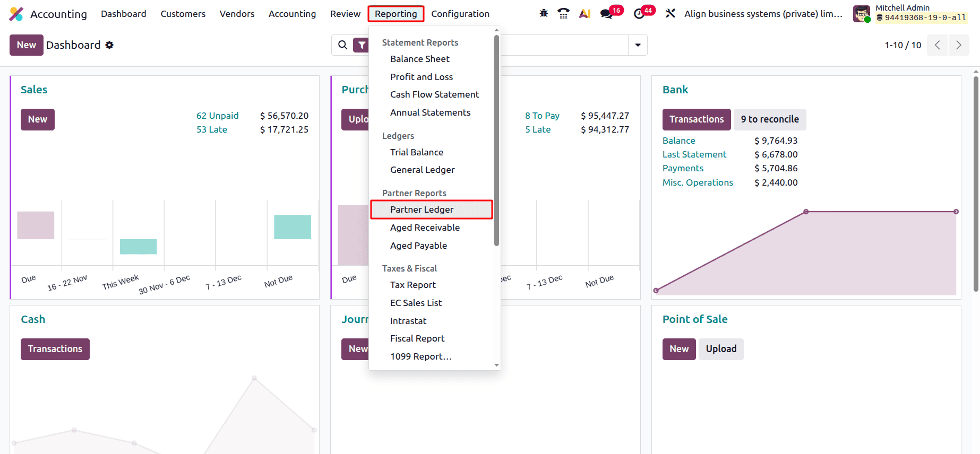This screenshot has width=980, height=454.
Task: Click Cash Transactions button
Action: (x=55, y=349)
